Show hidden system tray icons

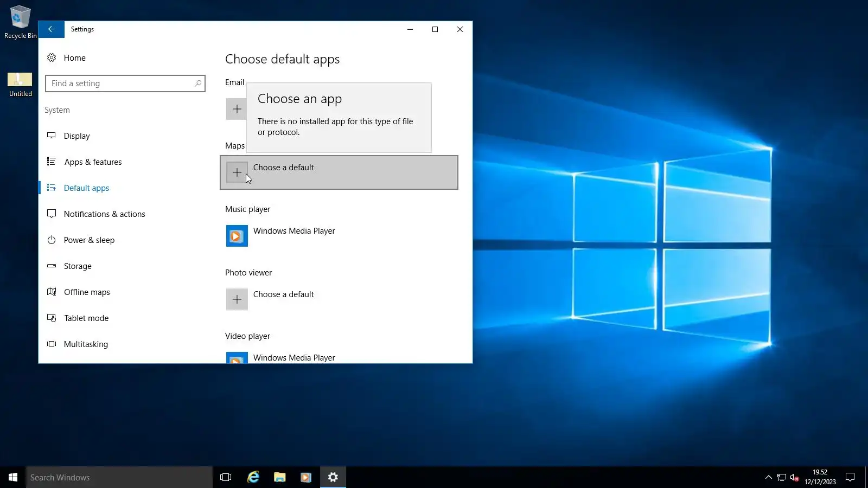768,477
